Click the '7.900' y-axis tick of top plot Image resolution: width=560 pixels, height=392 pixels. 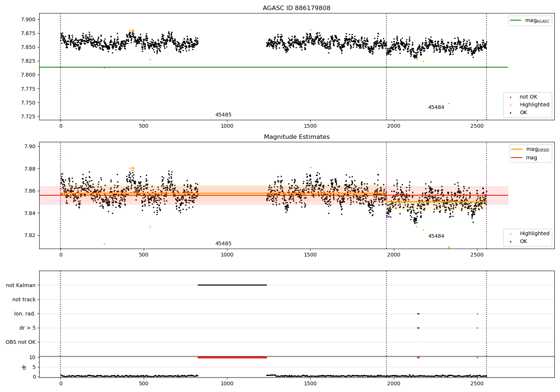coord(28,19)
